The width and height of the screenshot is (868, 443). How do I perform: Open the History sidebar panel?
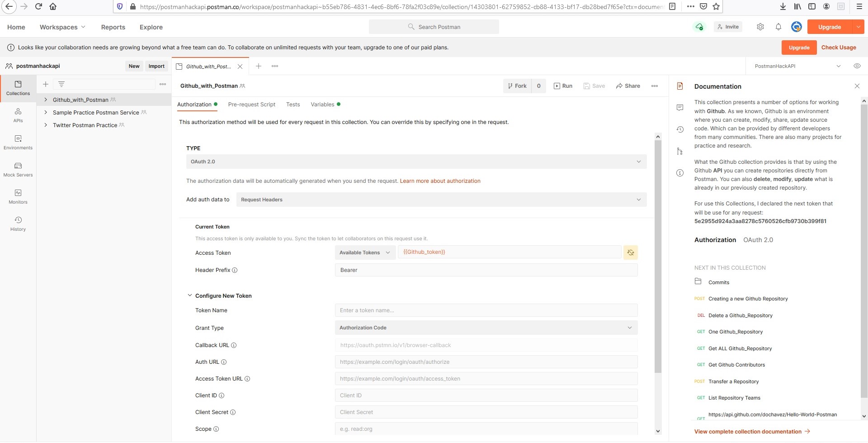pos(18,224)
